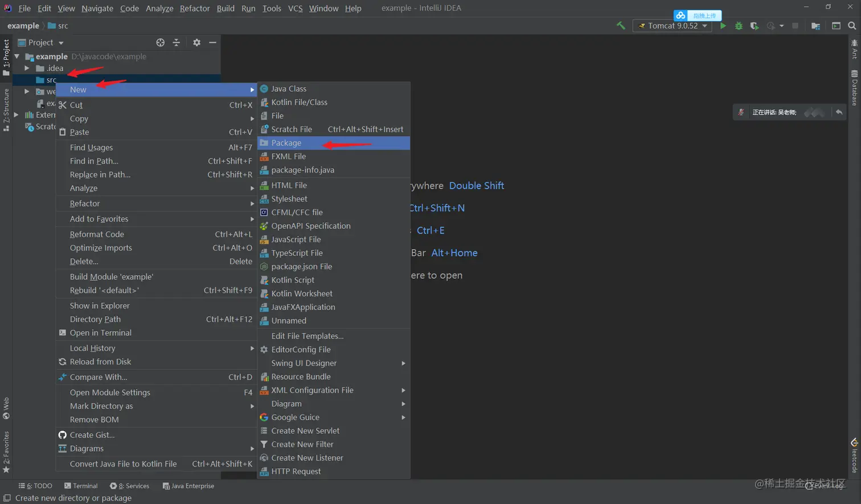This screenshot has width=861, height=504.
Task: Open the Refactor menu in menu bar
Action: point(195,9)
